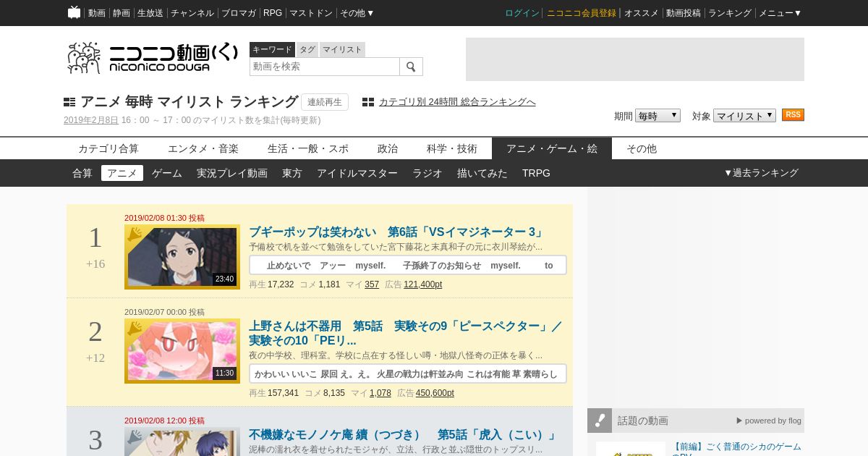Viewport: 868px width, 456px height.
Task: Open the マストドン link in top bar
Action: click(x=311, y=13)
